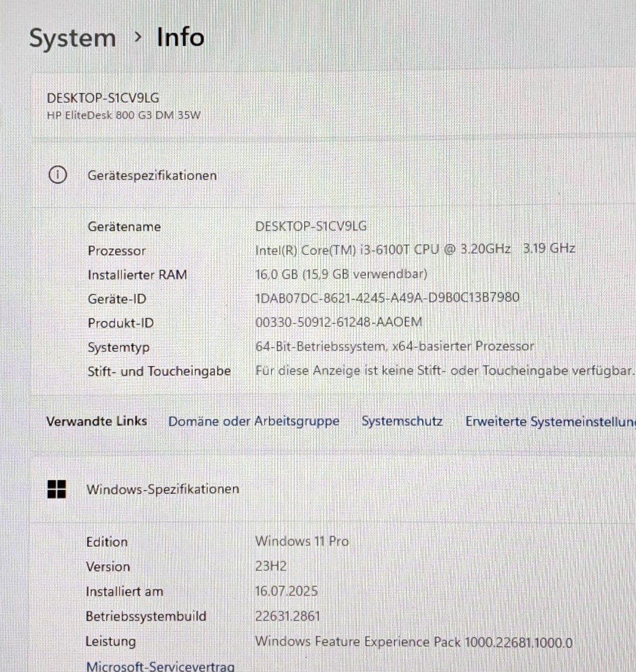Image resolution: width=636 pixels, height=672 pixels.
Task: Open the Systemschutz link
Action: [x=402, y=421]
